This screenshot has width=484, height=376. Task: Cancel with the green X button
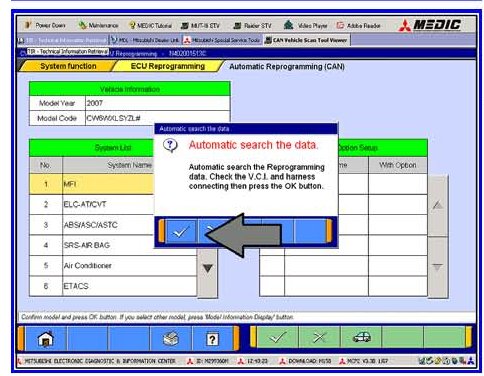pyautogui.click(x=319, y=337)
